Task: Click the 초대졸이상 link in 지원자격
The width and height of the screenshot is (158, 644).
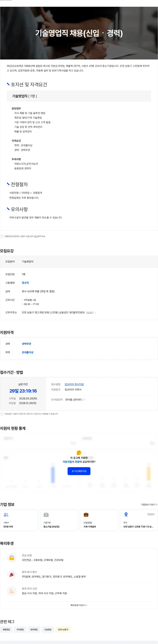Action: pos(27,352)
